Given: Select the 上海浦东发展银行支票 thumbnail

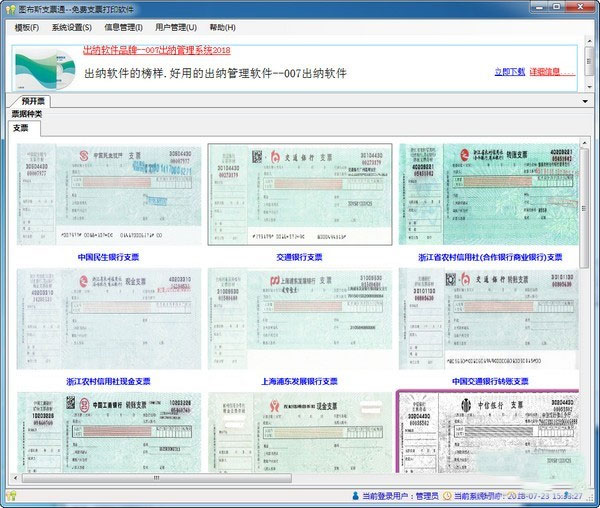Looking at the screenshot, I should click(x=300, y=319).
